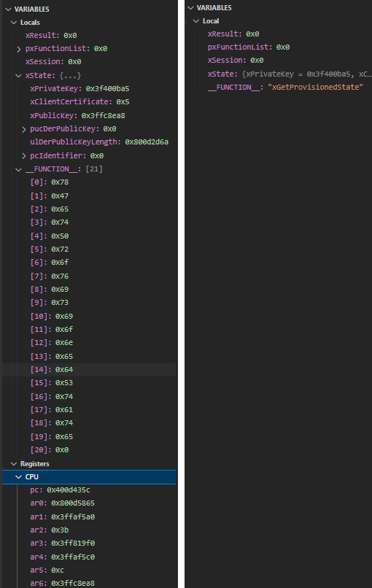Collapse the left VARIABLES section chevron
The height and width of the screenshot is (588, 372).
8,9
